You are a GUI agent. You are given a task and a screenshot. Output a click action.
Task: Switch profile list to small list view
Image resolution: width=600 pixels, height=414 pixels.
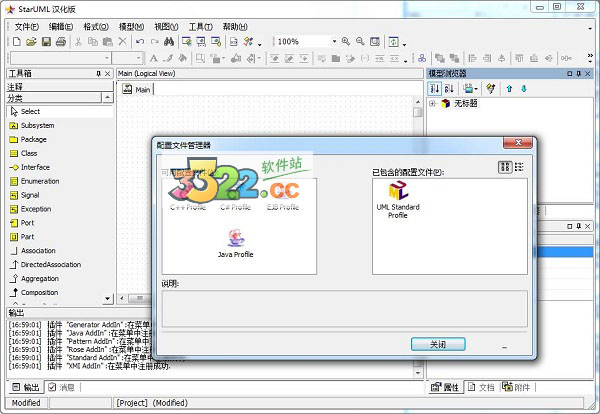click(x=519, y=167)
